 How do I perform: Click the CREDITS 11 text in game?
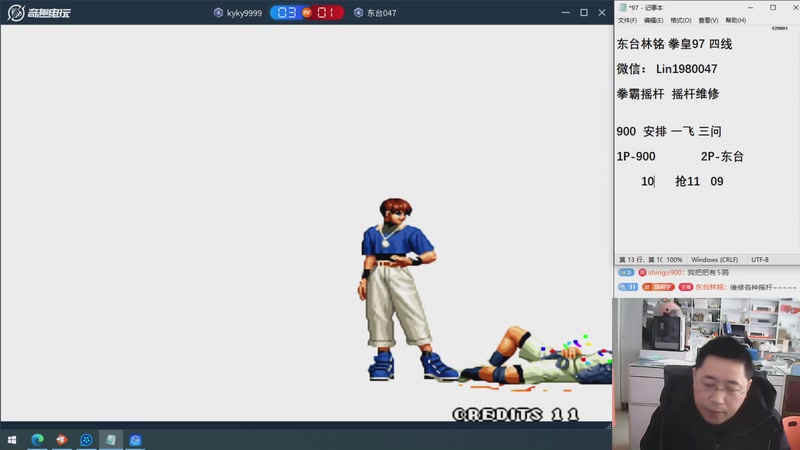coord(516,414)
